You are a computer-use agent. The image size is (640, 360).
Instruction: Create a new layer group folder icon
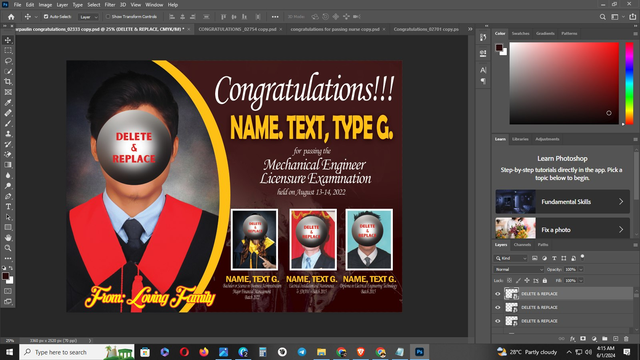[x=604, y=339]
